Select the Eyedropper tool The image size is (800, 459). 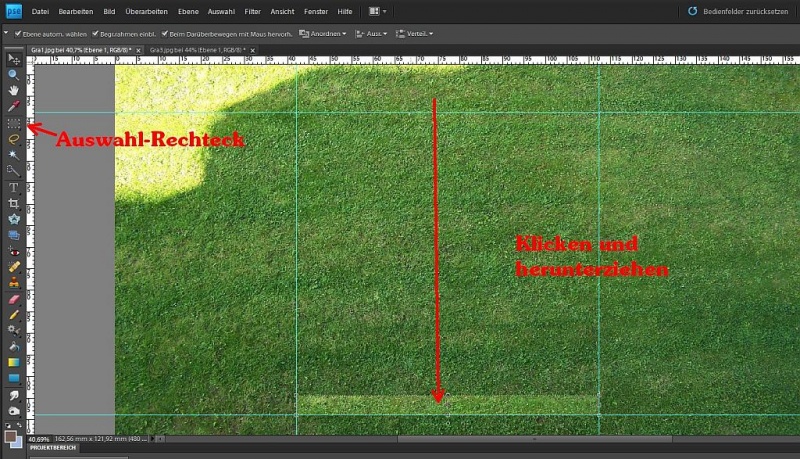click(x=14, y=107)
